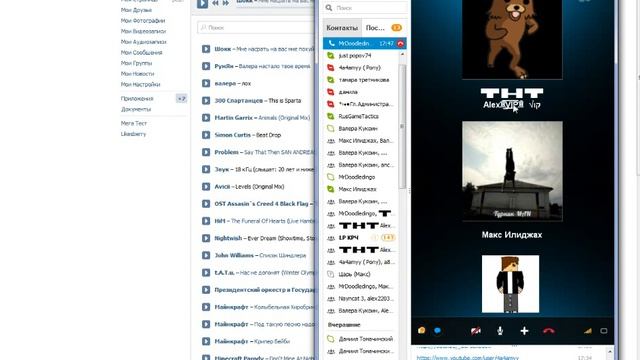Open Мои Фотографии in VK sidebar
This screenshot has width=640, height=360.
click(143, 20)
